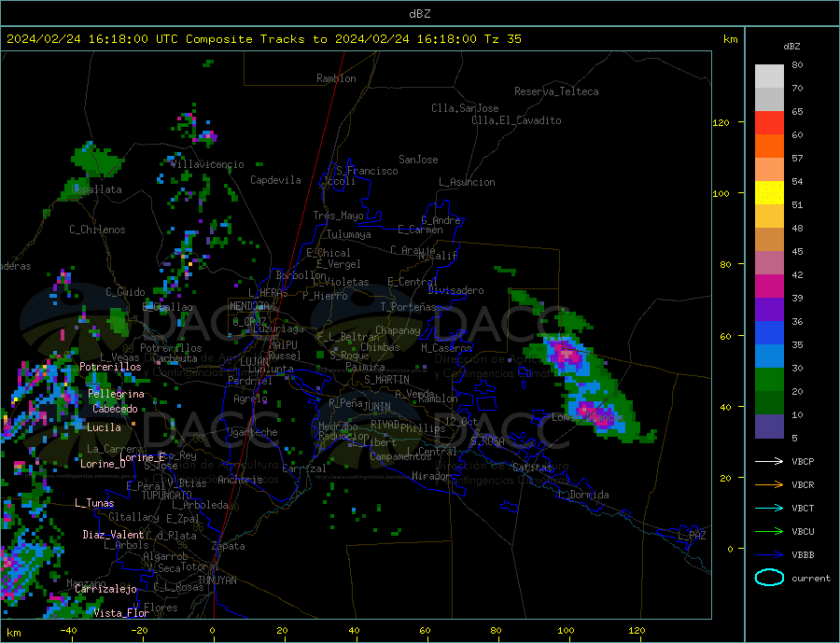Click the white 'Lucila' label
The width and height of the screenshot is (840, 643).
click(x=104, y=427)
